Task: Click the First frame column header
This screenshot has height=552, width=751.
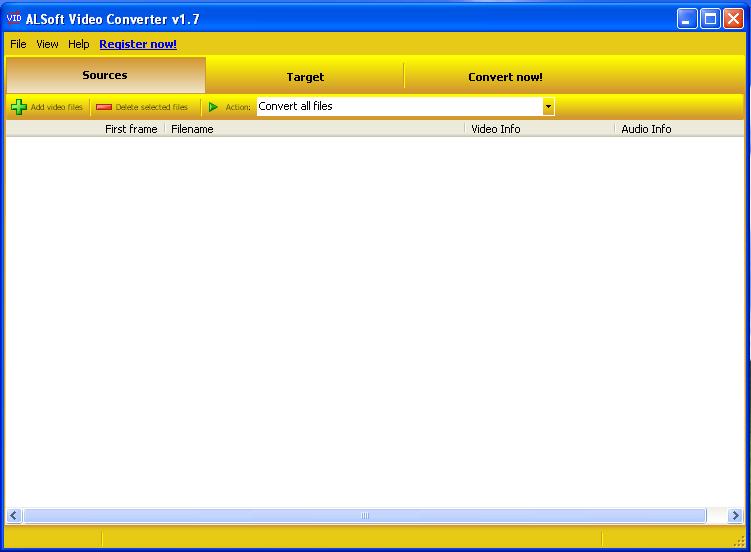Action: tap(86, 129)
